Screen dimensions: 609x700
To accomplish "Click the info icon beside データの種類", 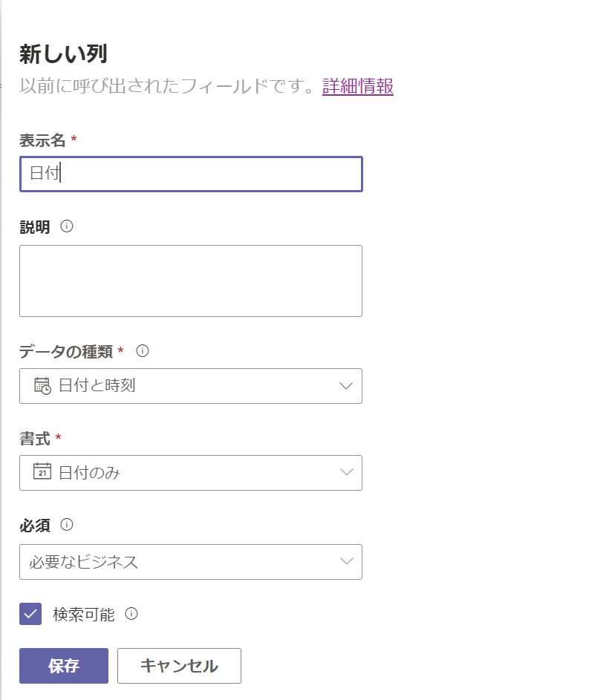I will point(143,350).
